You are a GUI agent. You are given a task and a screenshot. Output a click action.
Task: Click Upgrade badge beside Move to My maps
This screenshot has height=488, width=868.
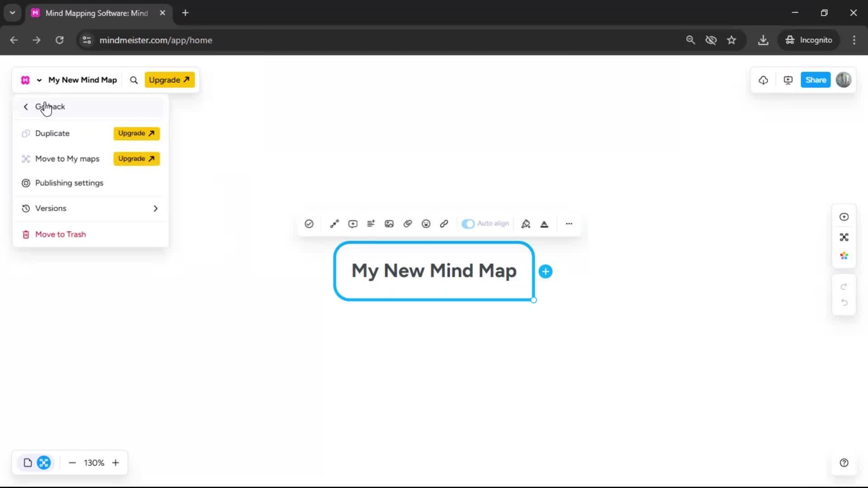137,159
